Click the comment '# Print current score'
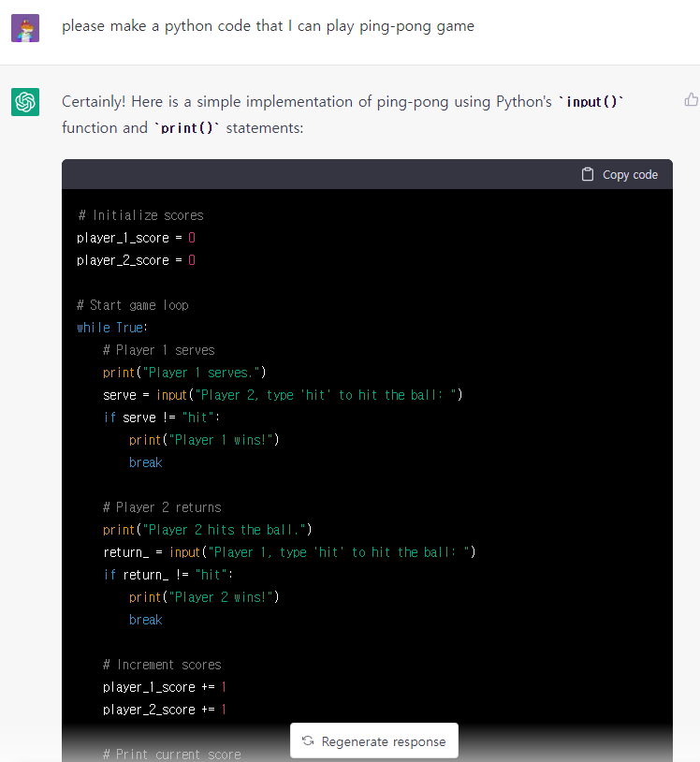This screenshot has height=762, width=700. pos(172,755)
